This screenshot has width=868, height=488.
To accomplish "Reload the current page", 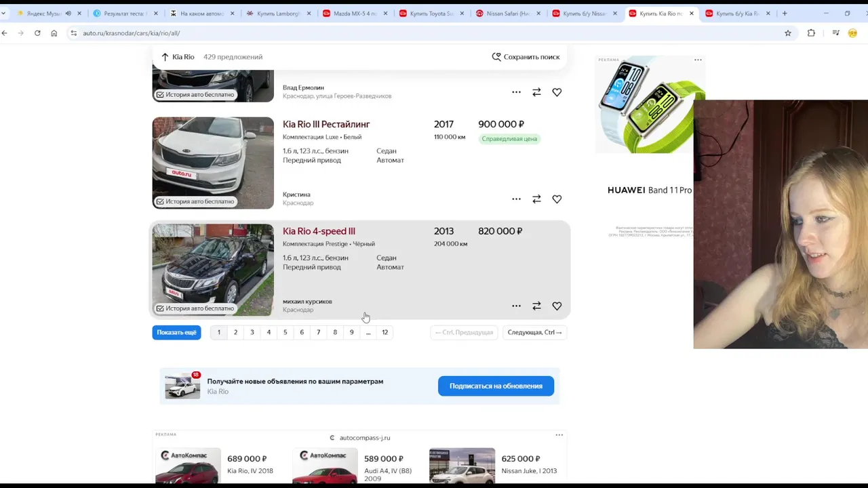I will (37, 33).
